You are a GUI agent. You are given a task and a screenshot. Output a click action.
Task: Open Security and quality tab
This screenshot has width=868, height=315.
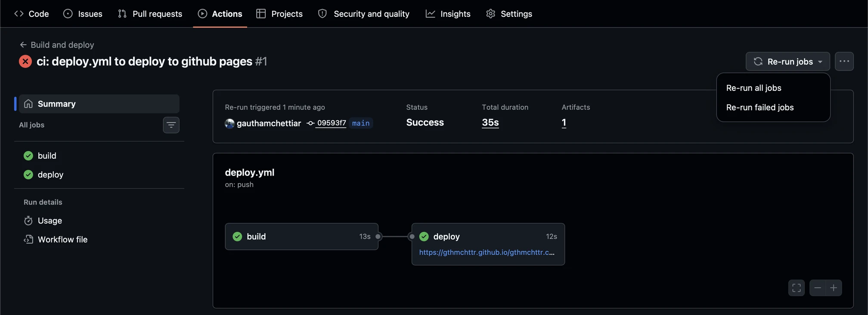click(364, 14)
